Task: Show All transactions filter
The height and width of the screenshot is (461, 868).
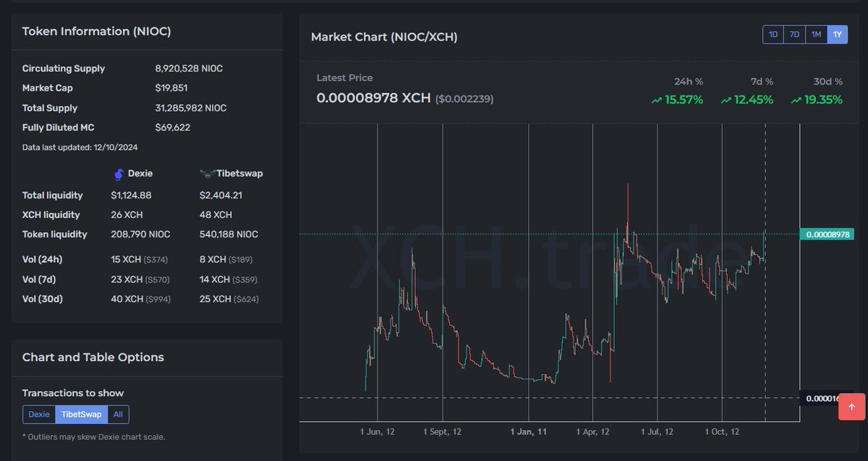Action: (118, 415)
